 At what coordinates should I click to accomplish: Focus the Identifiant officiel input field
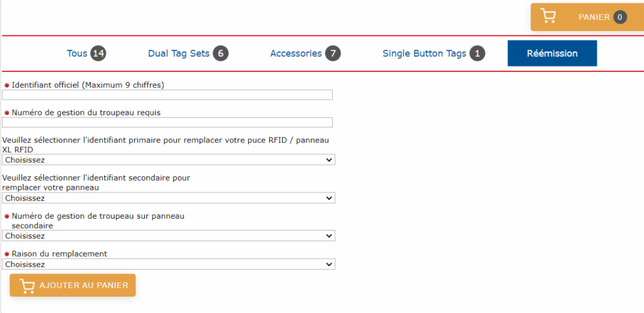[167, 95]
